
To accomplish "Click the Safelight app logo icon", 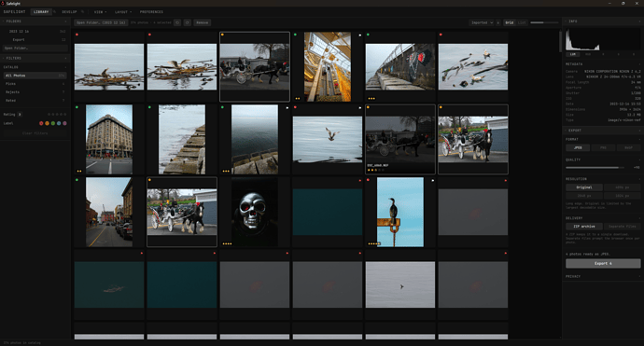I will [x=3, y=4].
